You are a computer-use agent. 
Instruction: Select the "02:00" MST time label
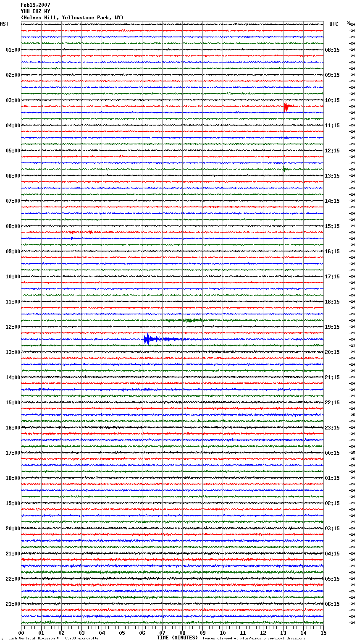pos(13,75)
